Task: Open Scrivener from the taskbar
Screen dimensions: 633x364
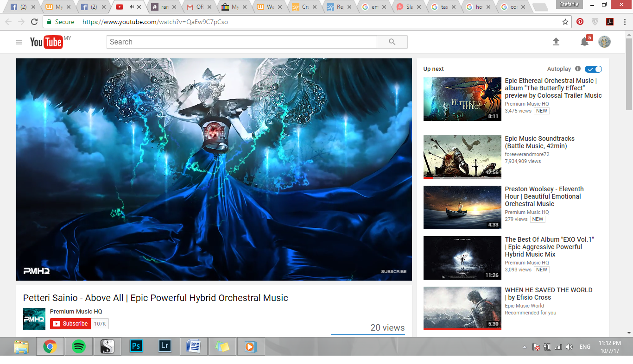Action: click(107, 346)
